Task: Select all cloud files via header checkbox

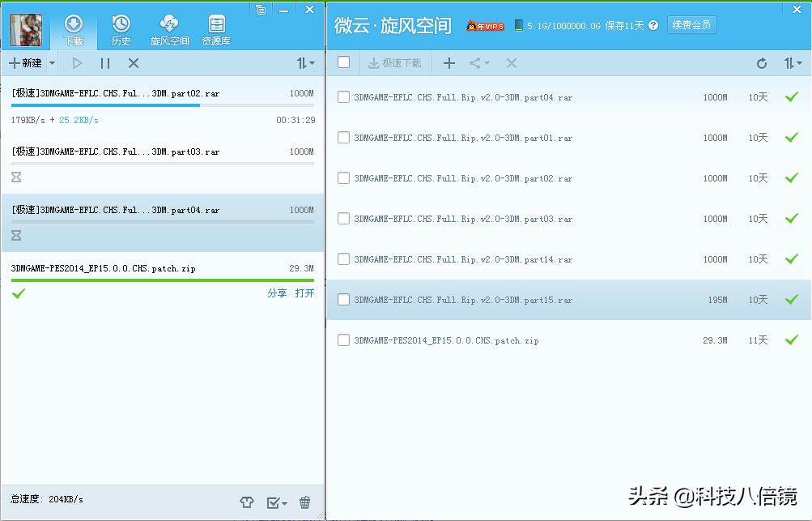Action: coord(343,62)
